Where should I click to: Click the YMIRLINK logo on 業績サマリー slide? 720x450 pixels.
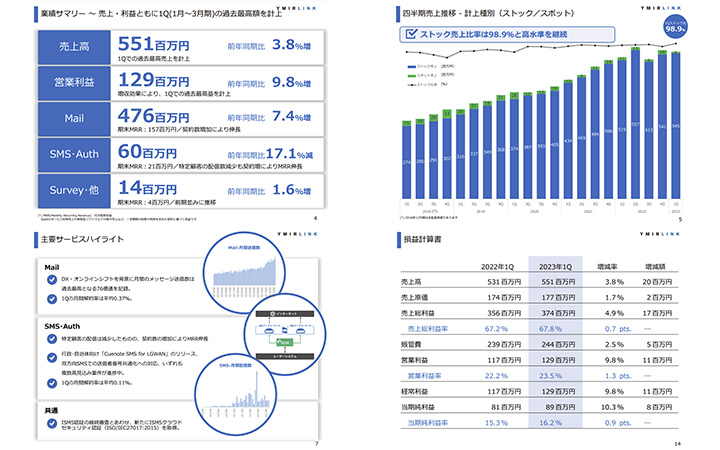(297, 8)
